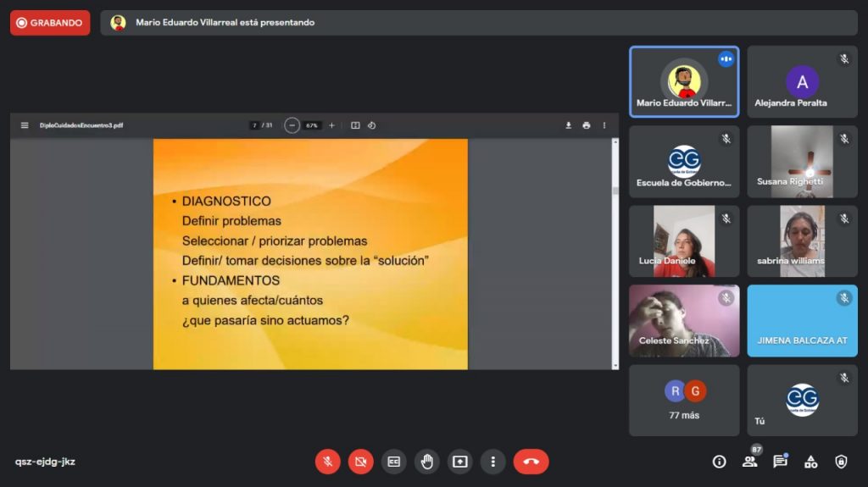
Task: Leave the call with the red hang-up button
Action: coord(531,462)
